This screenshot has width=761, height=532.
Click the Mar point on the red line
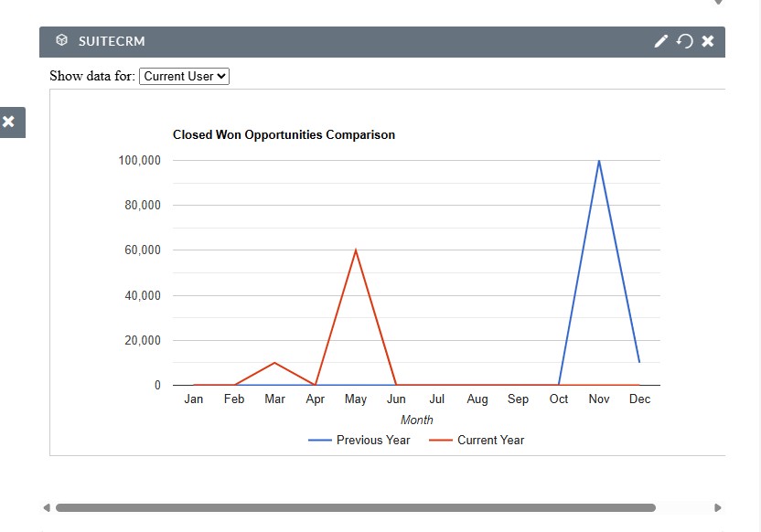[x=274, y=362]
